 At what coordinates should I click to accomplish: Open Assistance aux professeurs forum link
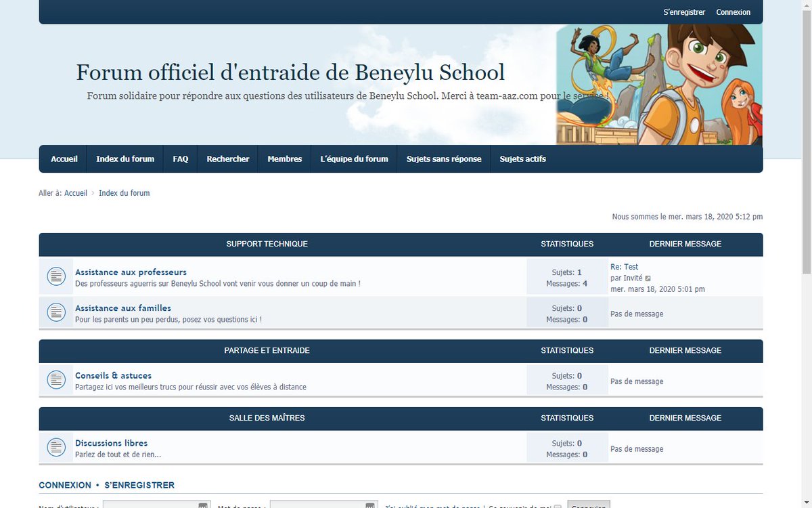[131, 272]
